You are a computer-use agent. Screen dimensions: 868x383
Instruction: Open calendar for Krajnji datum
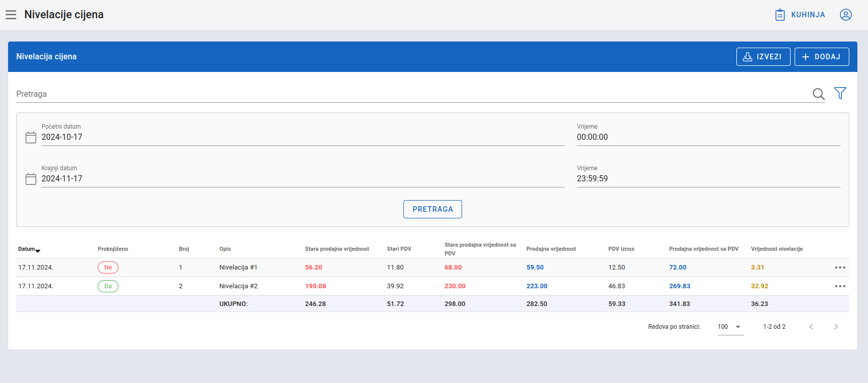click(31, 179)
